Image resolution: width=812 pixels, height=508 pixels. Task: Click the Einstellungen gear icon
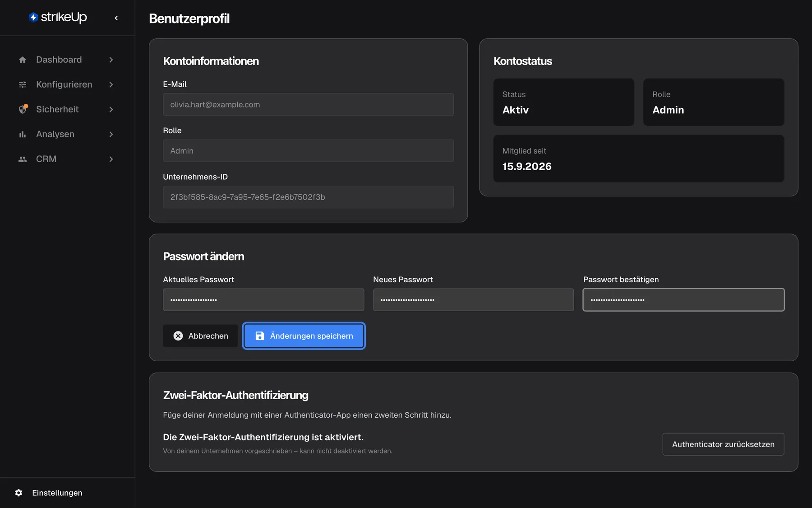(x=18, y=493)
